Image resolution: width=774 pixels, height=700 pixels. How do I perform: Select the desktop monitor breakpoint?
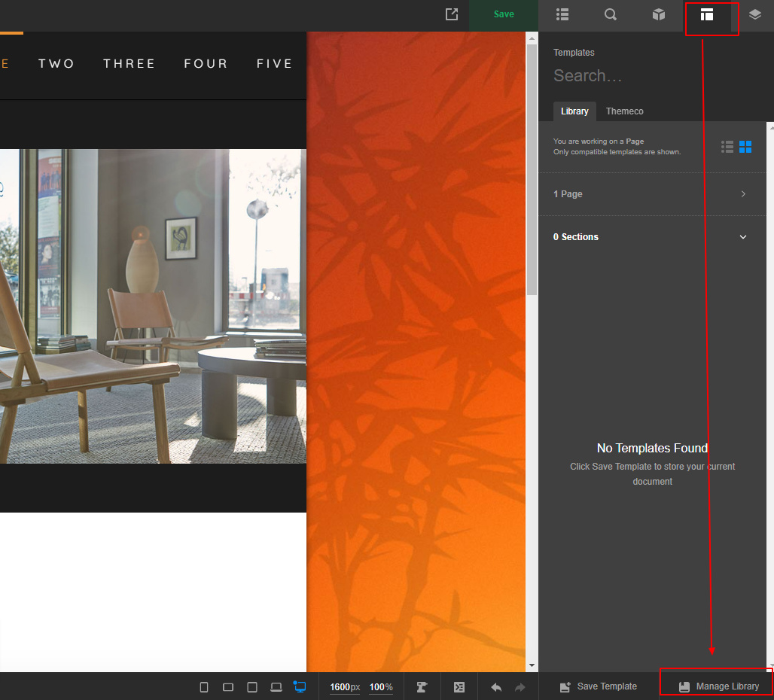pos(300,686)
